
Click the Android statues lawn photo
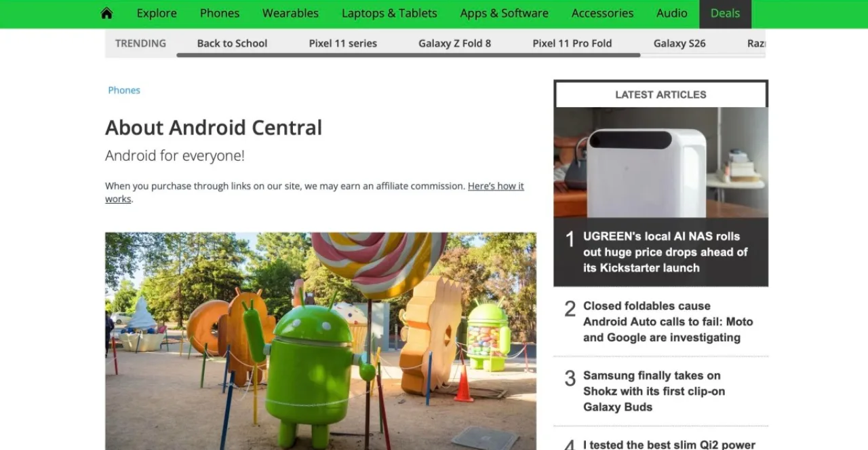321,341
